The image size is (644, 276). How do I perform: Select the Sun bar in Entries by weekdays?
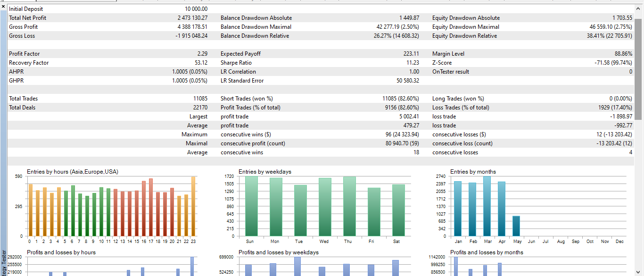tap(251, 206)
